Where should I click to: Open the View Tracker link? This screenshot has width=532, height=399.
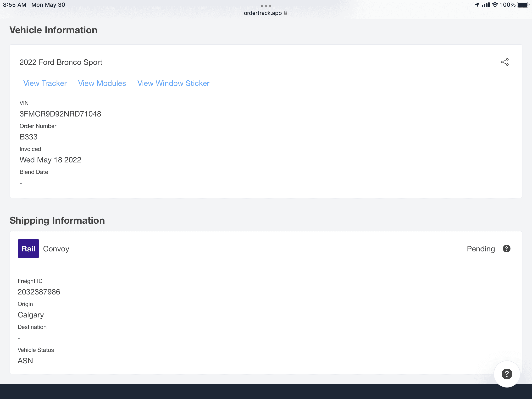45,83
